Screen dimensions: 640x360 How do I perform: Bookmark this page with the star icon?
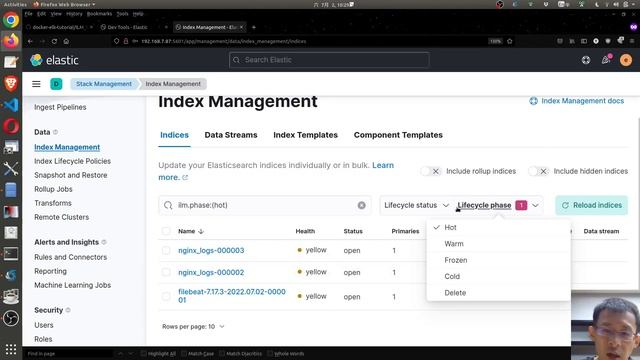[509, 41]
